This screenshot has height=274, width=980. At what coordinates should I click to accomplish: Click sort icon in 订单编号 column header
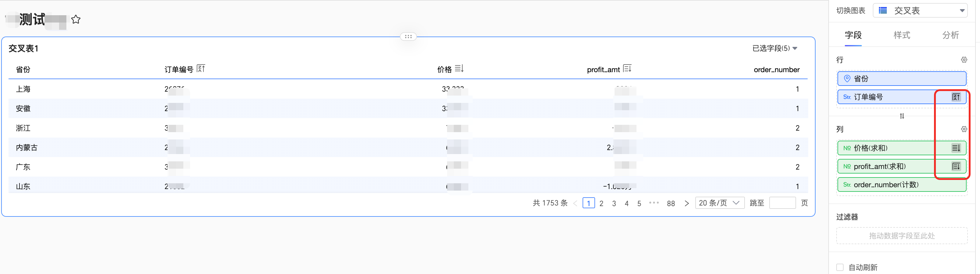click(201, 68)
